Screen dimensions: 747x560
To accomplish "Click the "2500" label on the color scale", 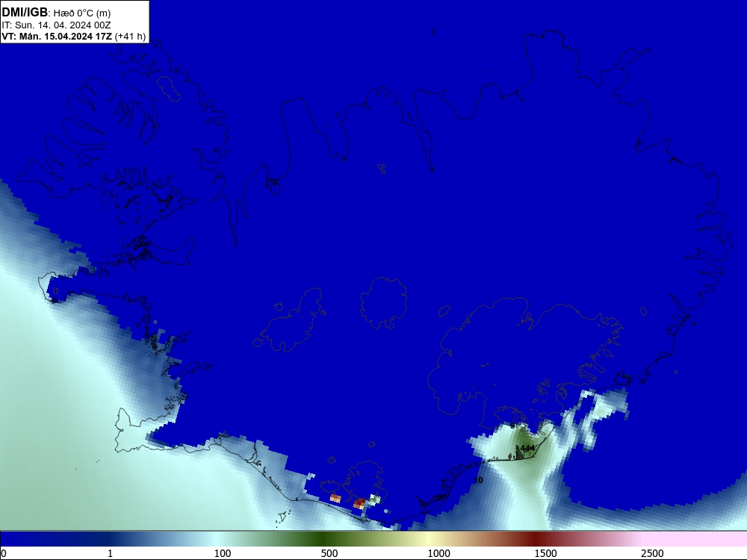I will coord(652,553).
